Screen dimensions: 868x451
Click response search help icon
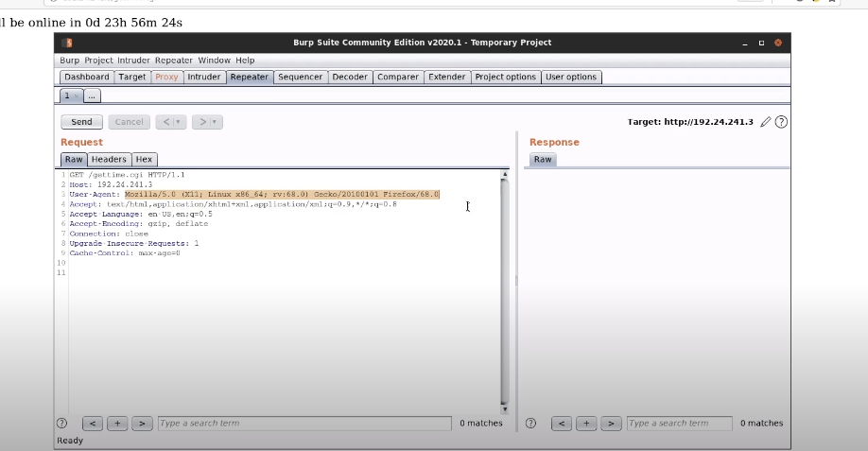530,424
